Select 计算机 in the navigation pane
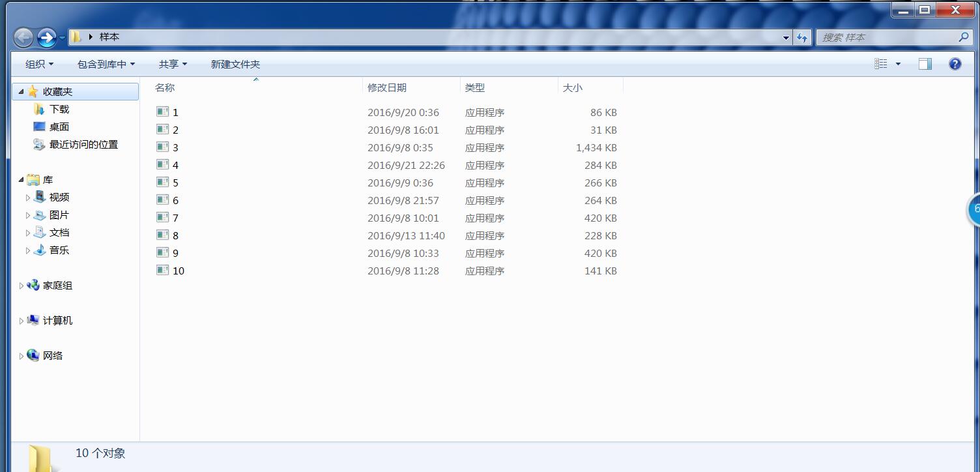Screen dimensions: 980x472 [x=57, y=321]
